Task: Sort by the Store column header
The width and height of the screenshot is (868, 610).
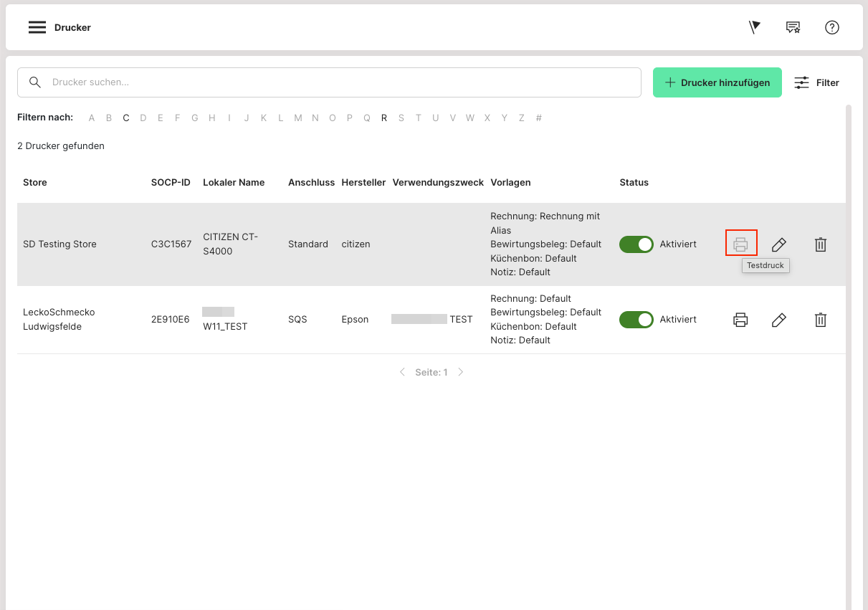Action: coord(35,183)
